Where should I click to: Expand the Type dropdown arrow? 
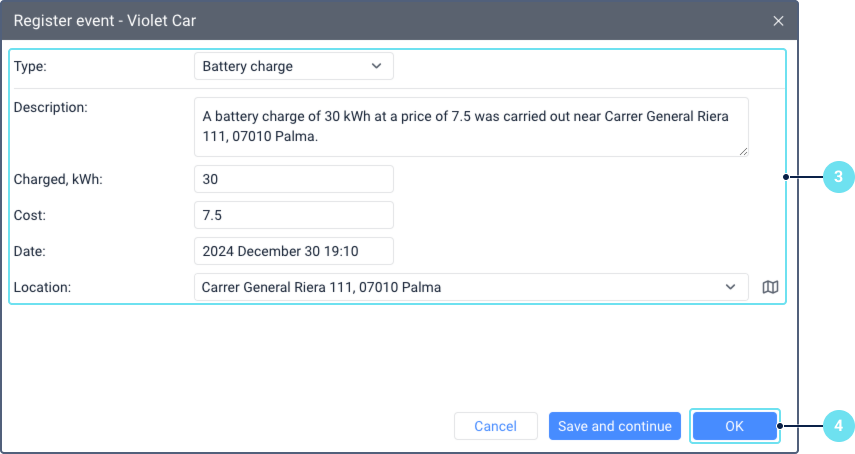(x=376, y=66)
